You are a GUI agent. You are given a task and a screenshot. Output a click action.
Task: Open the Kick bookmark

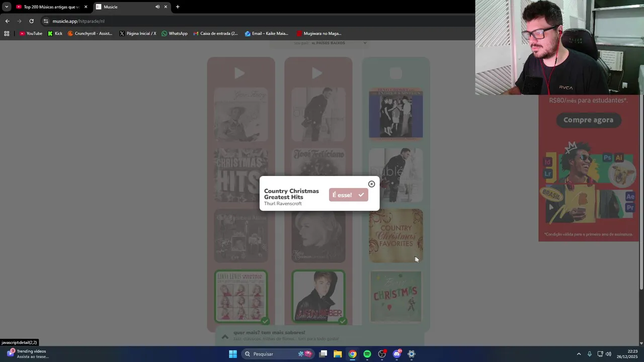click(55, 34)
